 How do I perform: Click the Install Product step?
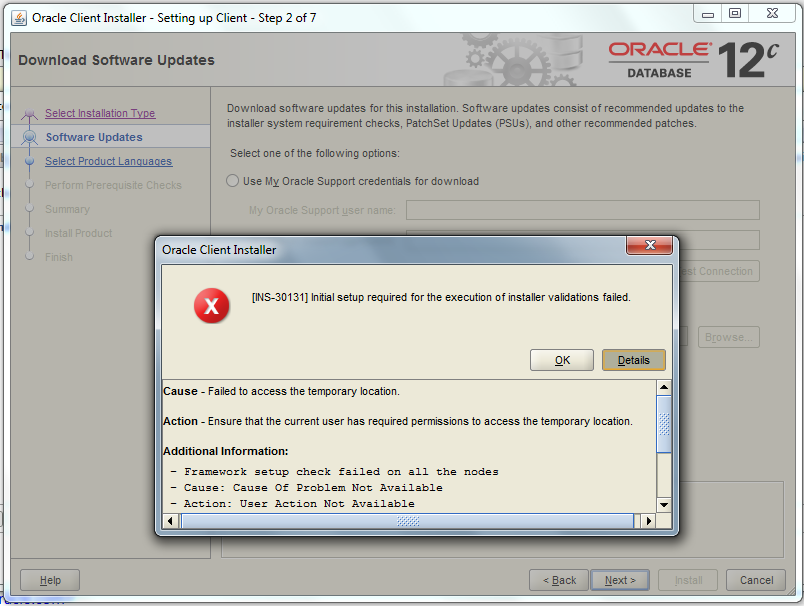tap(78, 233)
